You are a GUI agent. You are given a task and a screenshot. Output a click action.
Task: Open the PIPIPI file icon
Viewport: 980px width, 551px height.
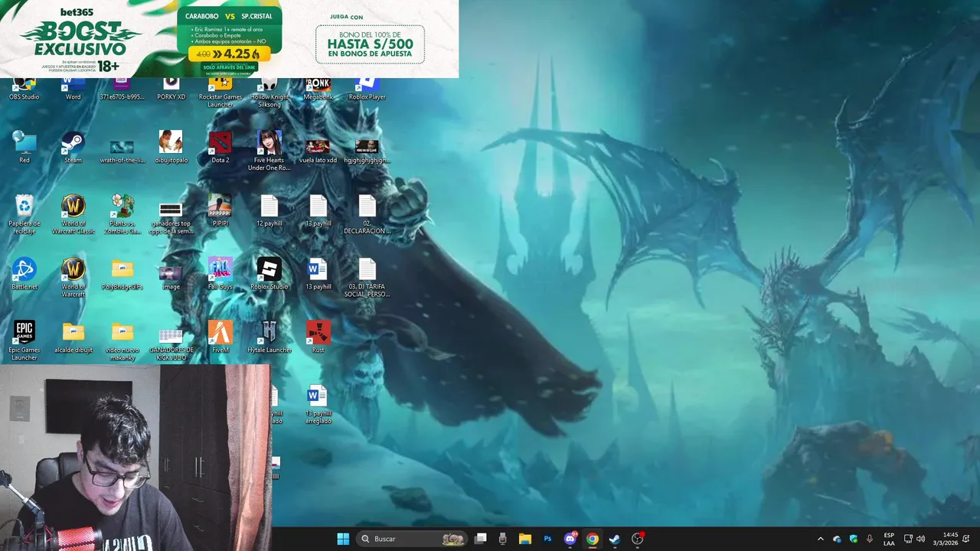[220, 210]
